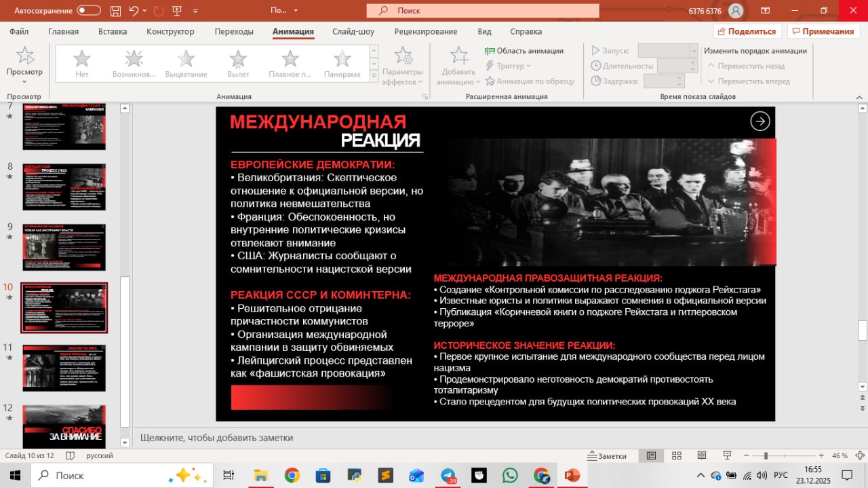Switch to the Home (Главная) tab

tap(63, 31)
